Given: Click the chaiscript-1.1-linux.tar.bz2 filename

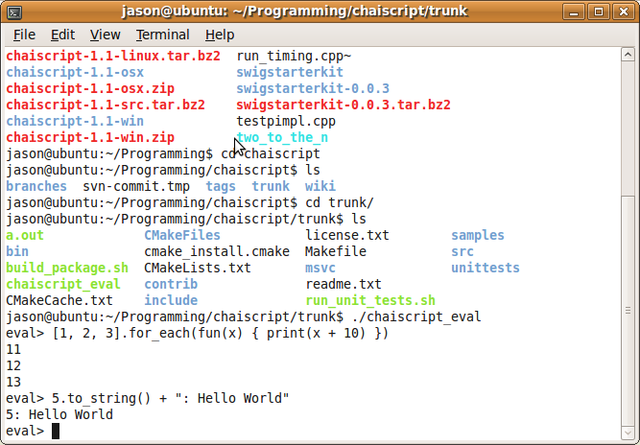Looking at the screenshot, I should coord(113,56).
